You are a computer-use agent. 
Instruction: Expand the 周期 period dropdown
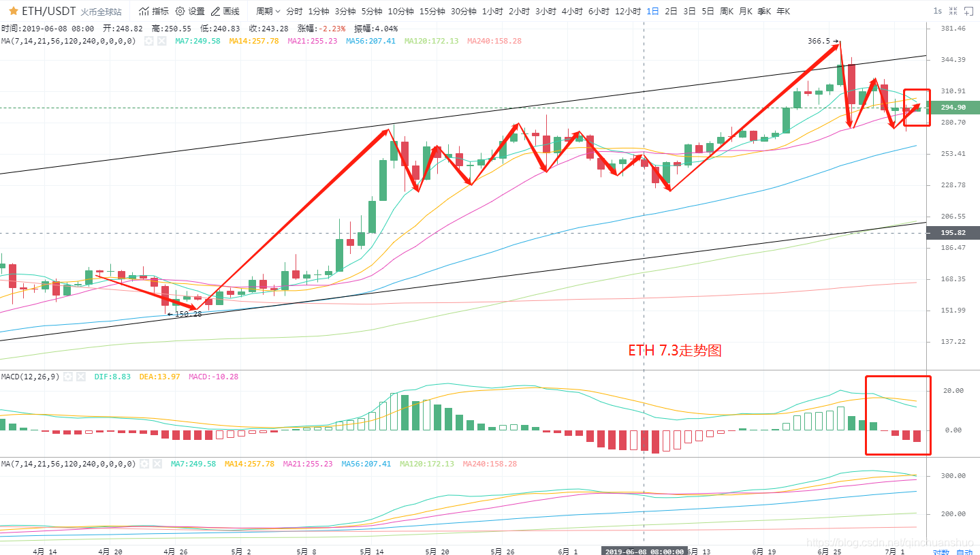tap(268, 11)
